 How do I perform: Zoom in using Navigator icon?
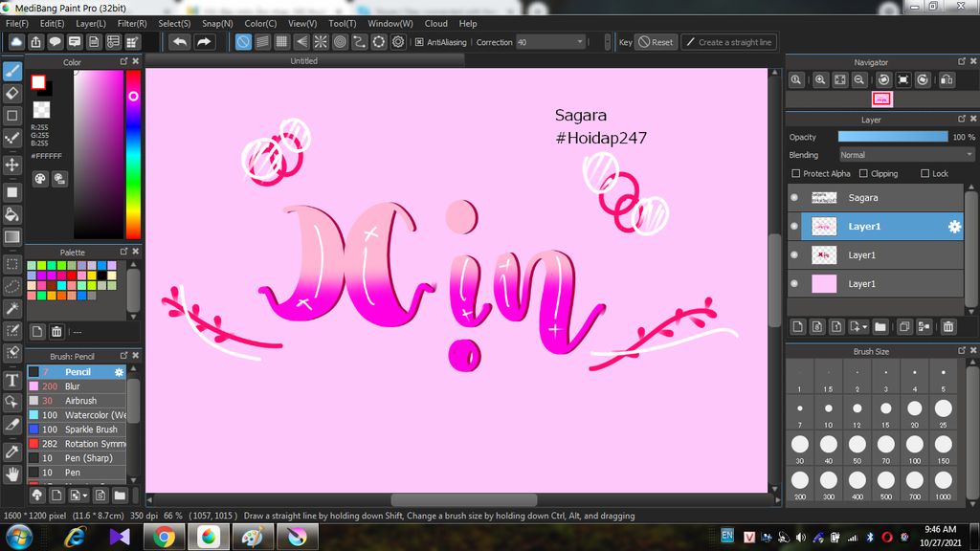coord(820,80)
